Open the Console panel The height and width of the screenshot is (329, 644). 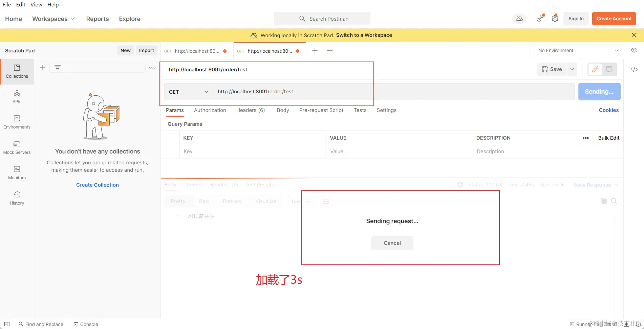click(x=86, y=324)
